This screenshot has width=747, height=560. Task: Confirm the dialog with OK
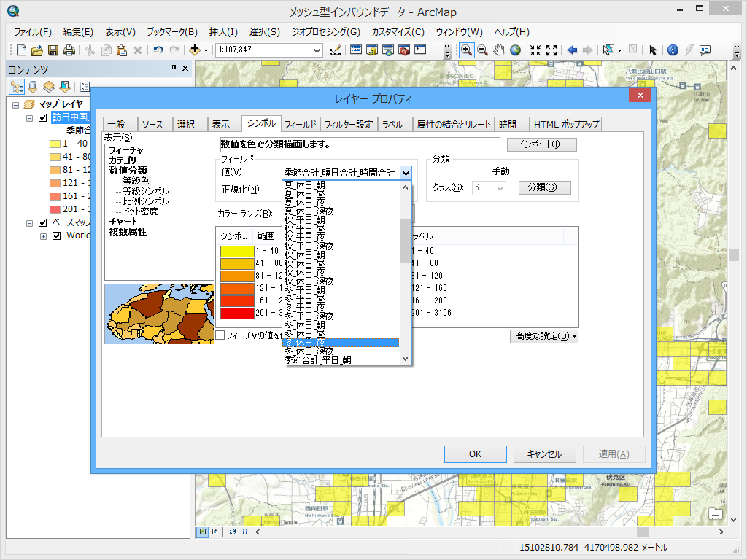(476, 454)
